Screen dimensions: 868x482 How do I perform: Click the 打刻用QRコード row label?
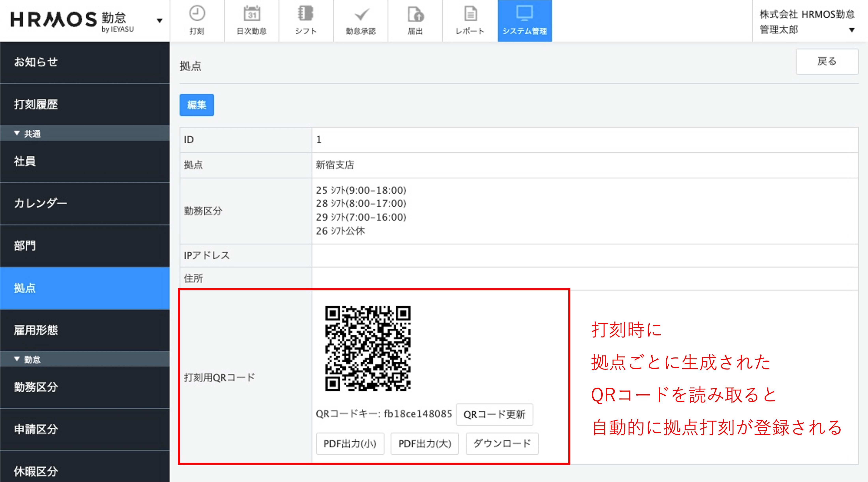(219, 377)
